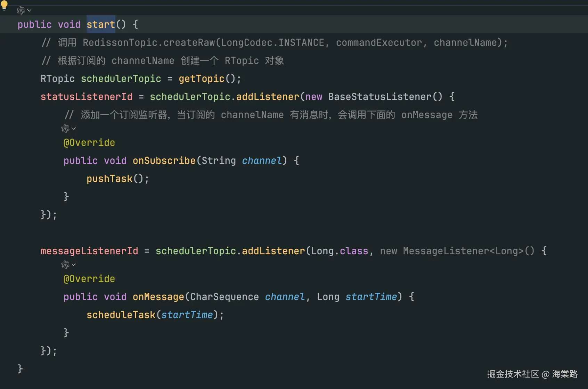588x389 pixels.
Task: Expand the chevron beside the AI icon above start()
Action: click(29, 10)
